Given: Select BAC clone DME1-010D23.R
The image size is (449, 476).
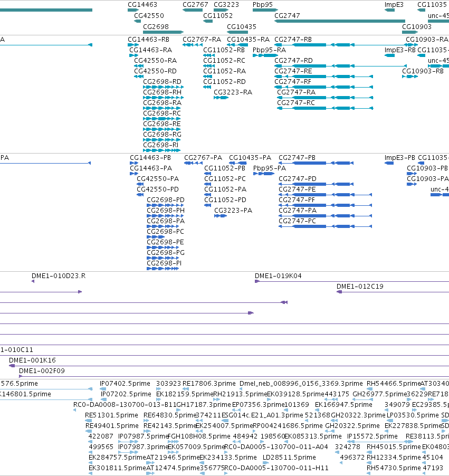Looking at the screenshot, I should [58, 276].
